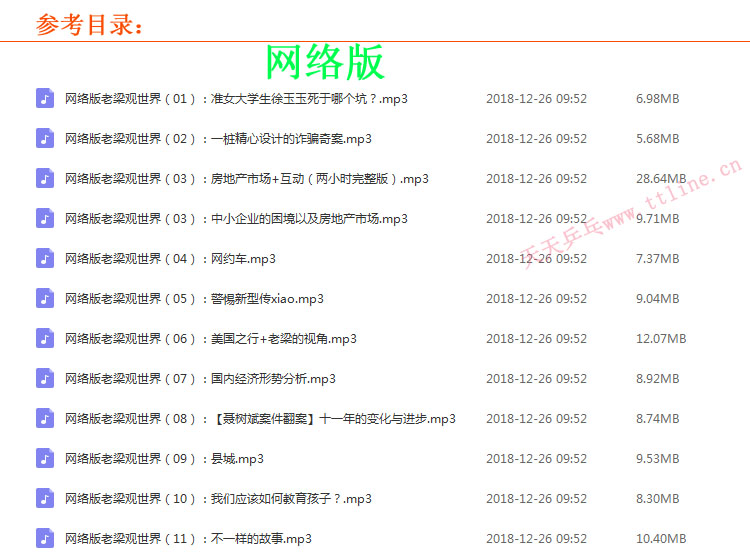Click the green 网络版 heading
Screen dimensions: 750x557
click(x=325, y=62)
